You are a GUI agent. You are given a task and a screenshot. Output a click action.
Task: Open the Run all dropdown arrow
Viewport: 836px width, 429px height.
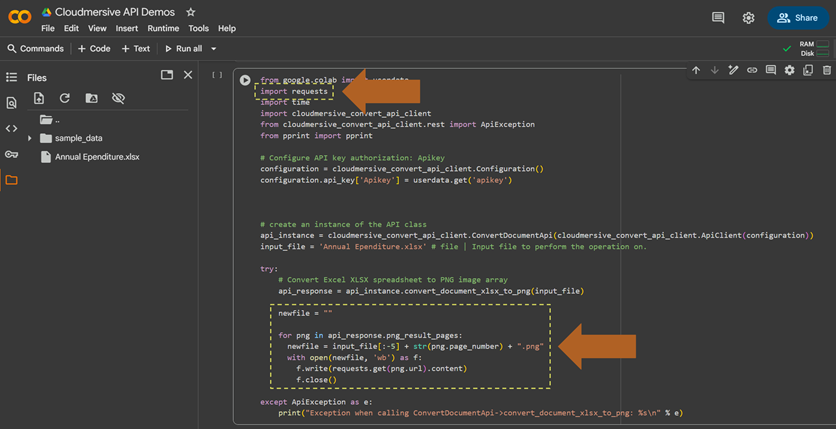[x=213, y=48]
